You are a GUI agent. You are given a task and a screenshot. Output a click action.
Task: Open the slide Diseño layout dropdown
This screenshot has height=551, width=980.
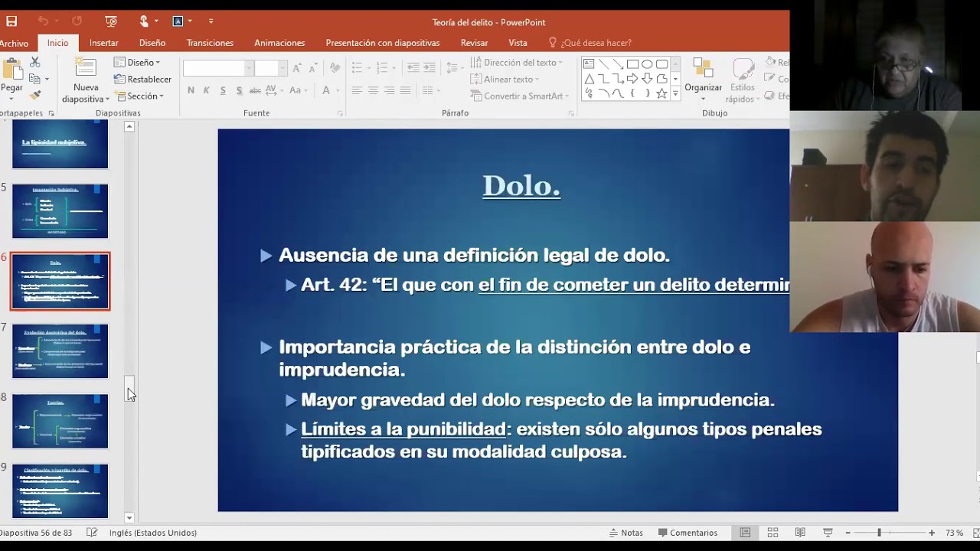tap(137, 63)
